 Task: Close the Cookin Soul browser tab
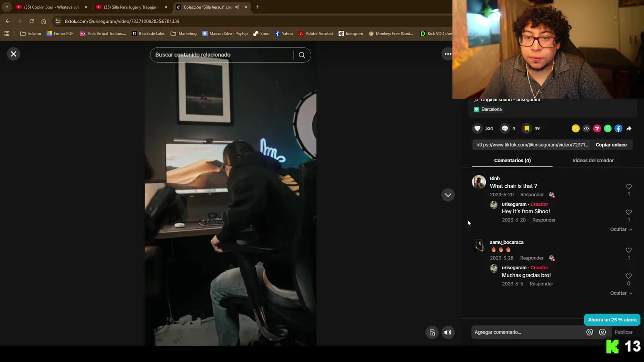86,7
